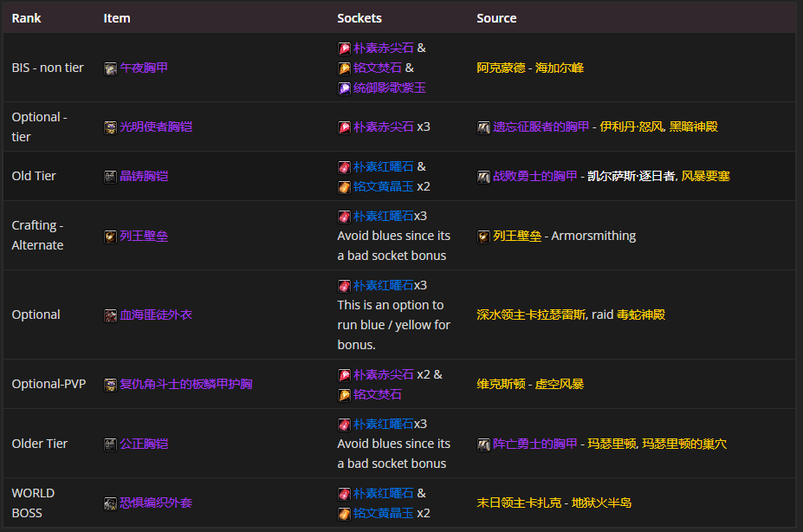Click the 血海匪徒外衣 item icon
The height and width of the screenshot is (532, 803).
point(110,315)
